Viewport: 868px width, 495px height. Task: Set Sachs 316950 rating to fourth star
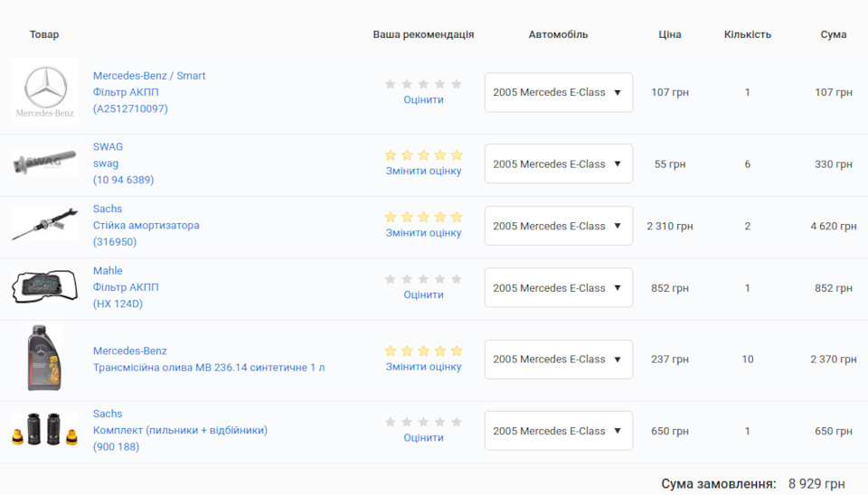pyautogui.click(x=440, y=217)
